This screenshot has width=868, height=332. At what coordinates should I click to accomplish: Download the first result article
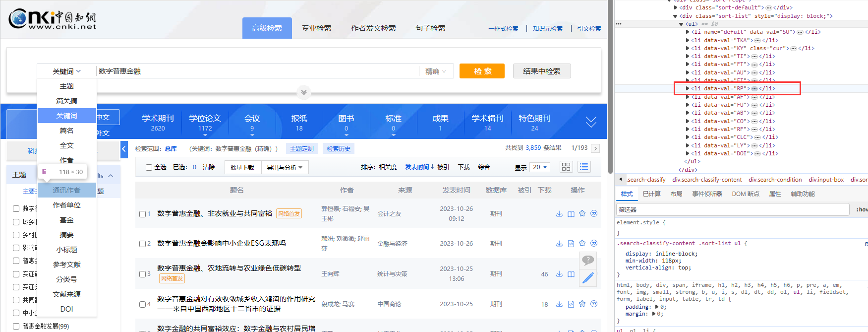click(x=559, y=214)
